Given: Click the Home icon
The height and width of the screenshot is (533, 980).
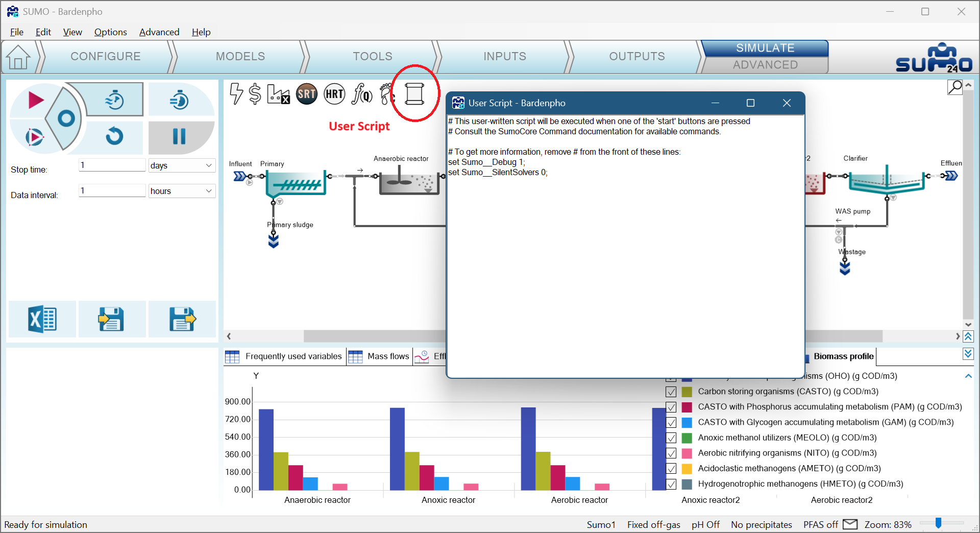Looking at the screenshot, I should coord(18,57).
